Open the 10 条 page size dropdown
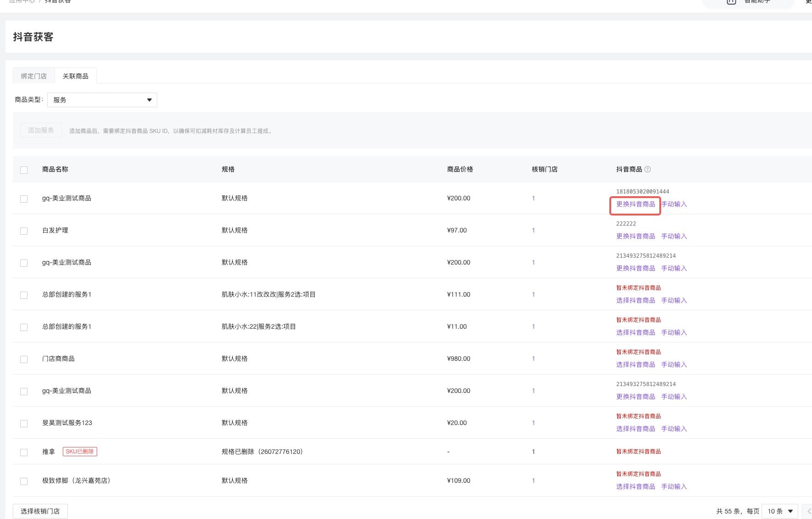Screen dimensions: 812x519 (x=780, y=511)
